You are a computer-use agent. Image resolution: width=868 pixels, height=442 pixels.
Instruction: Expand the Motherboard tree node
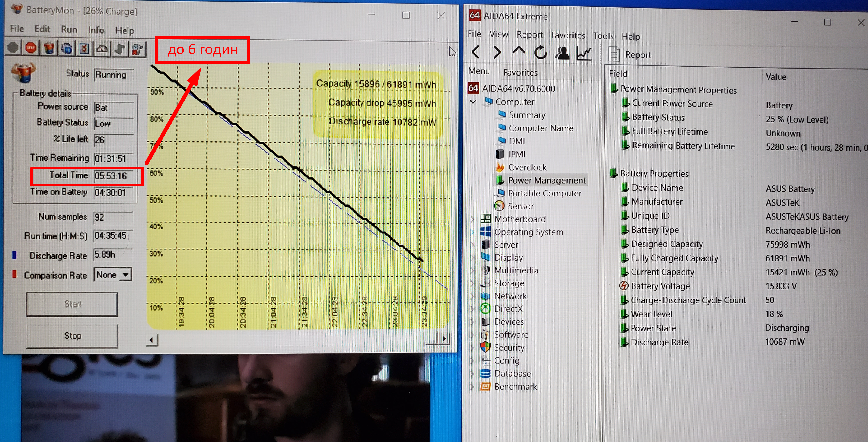click(472, 219)
